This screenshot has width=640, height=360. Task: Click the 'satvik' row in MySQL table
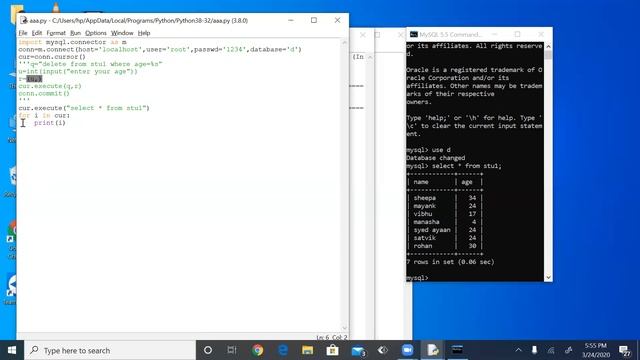coord(444,238)
